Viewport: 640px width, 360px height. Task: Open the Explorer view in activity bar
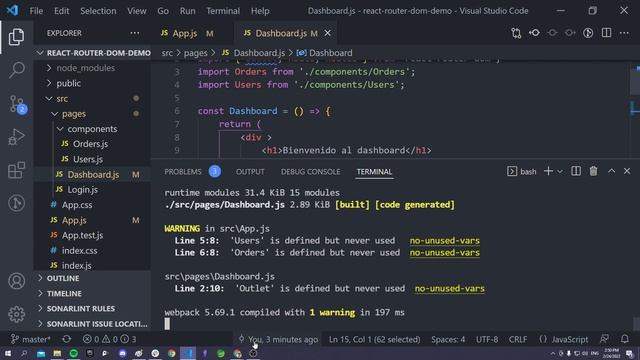16,37
